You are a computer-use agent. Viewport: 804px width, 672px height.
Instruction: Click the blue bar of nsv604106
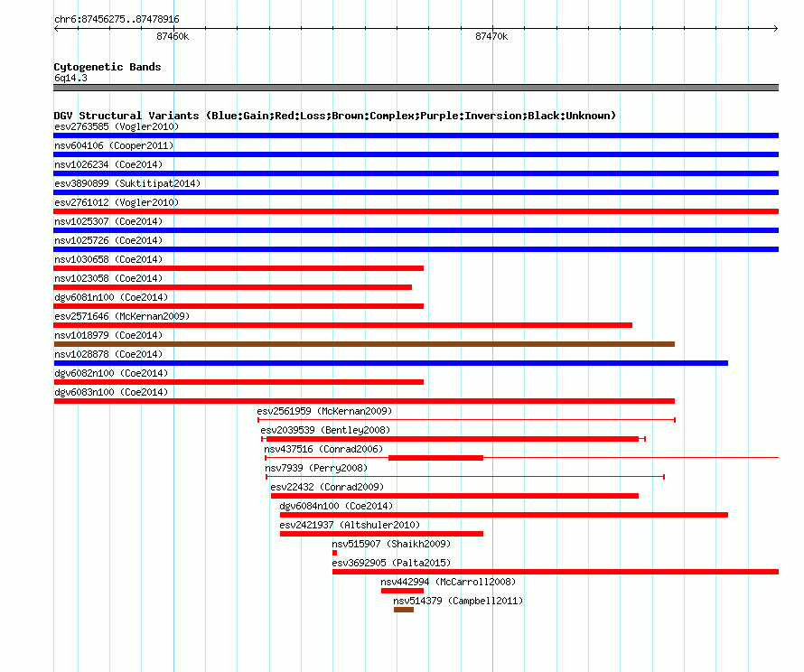coord(416,154)
